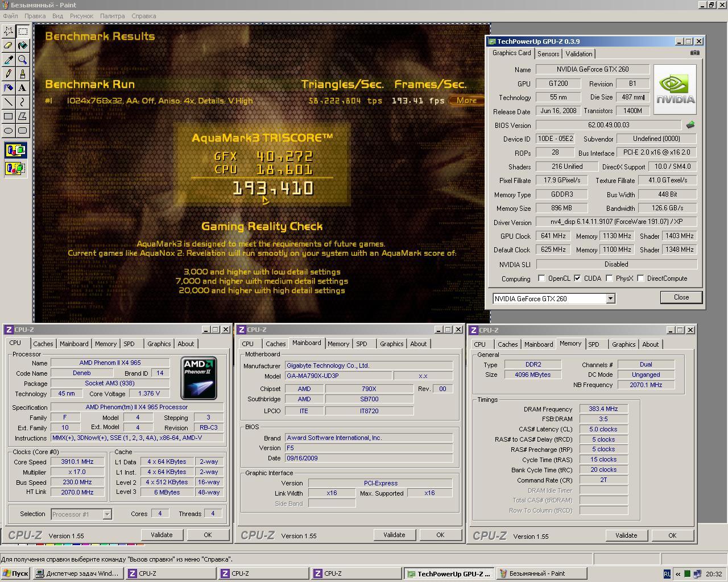This screenshot has width=728, height=582.
Task: Click the More button beside 193.41 fps
Action: (x=466, y=100)
